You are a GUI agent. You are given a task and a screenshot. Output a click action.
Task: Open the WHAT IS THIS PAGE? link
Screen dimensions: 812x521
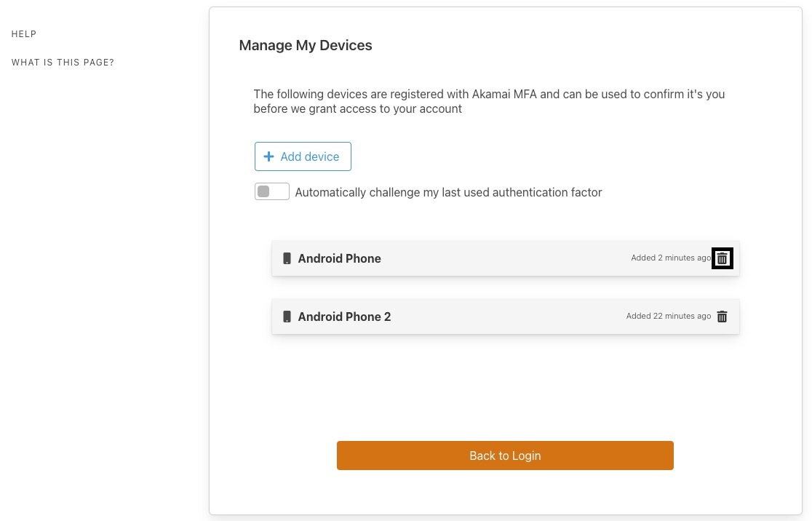click(63, 63)
